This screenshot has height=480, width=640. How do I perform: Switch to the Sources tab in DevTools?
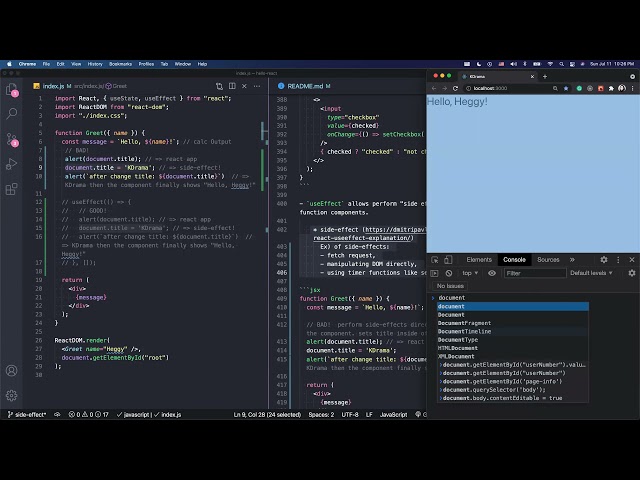548,260
